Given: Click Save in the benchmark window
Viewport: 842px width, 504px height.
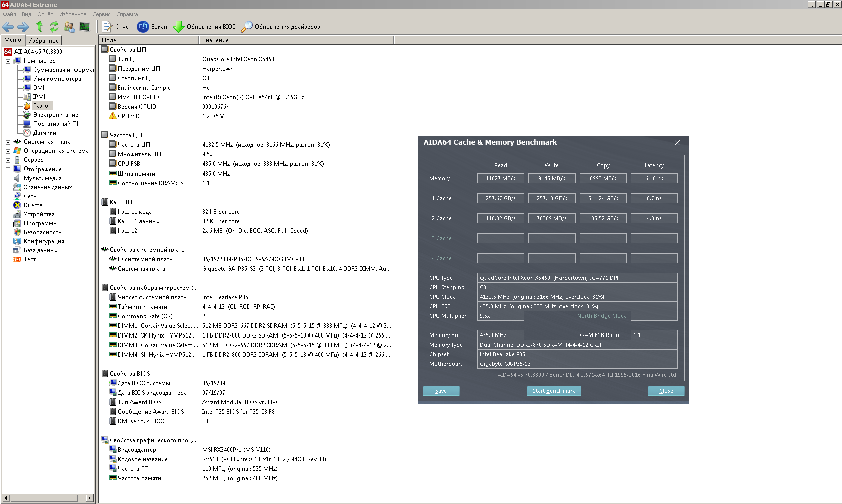Looking at the screenshot, I should coord(441,391).
